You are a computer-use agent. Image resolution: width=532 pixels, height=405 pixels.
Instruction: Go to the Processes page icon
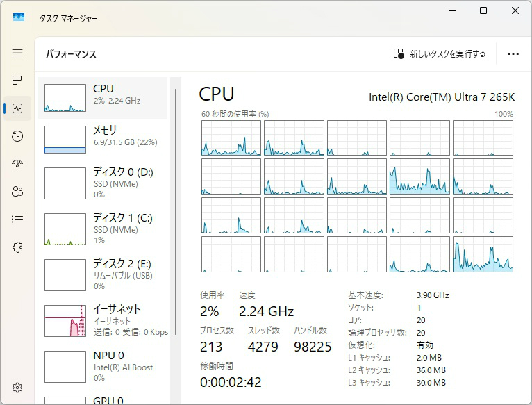[x=17, y=81]
